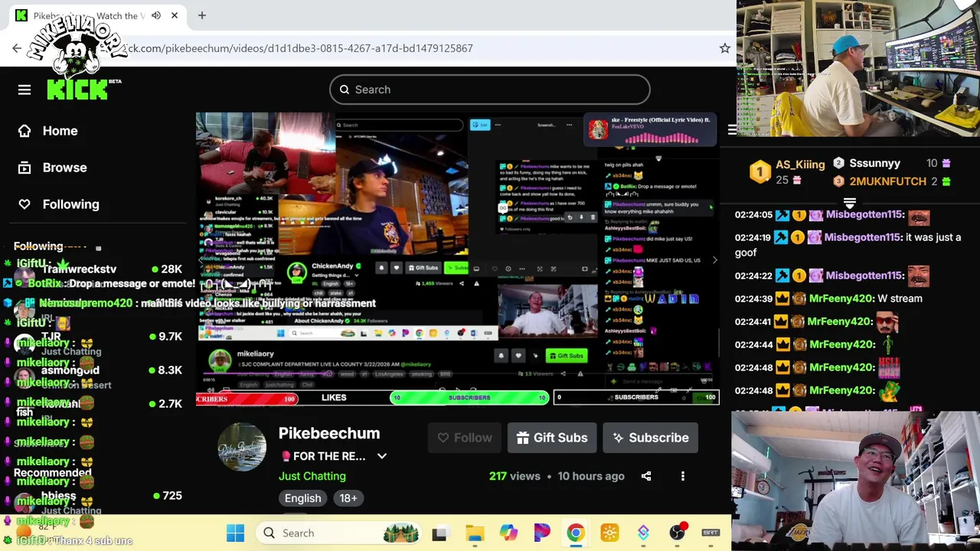Open a new browser tab
The image size is (980, 551).
click(x=202, y=15)
